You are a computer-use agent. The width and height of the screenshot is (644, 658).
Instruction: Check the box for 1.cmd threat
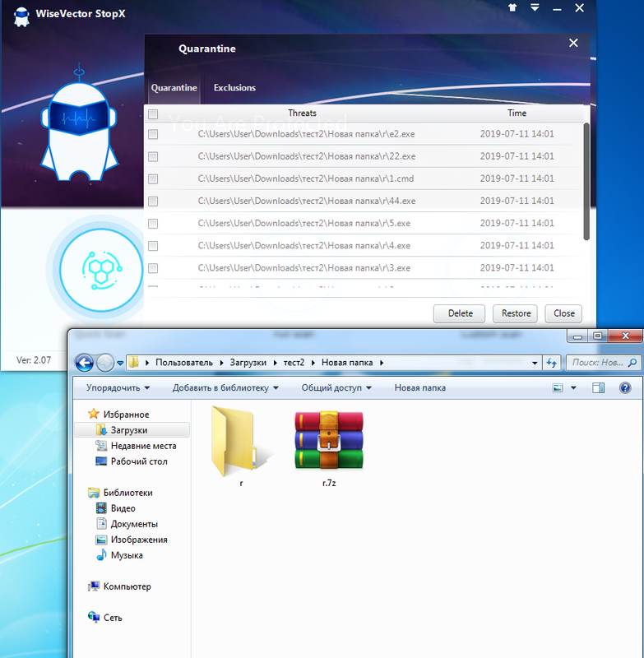pyautogui.click(x=153, y=178)
